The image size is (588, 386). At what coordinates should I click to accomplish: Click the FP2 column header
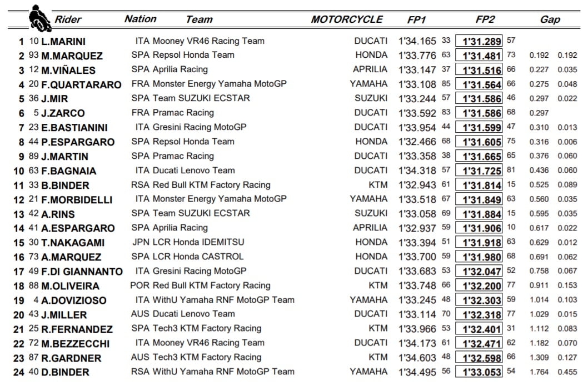pyautogui.click(x=485, y=19)
